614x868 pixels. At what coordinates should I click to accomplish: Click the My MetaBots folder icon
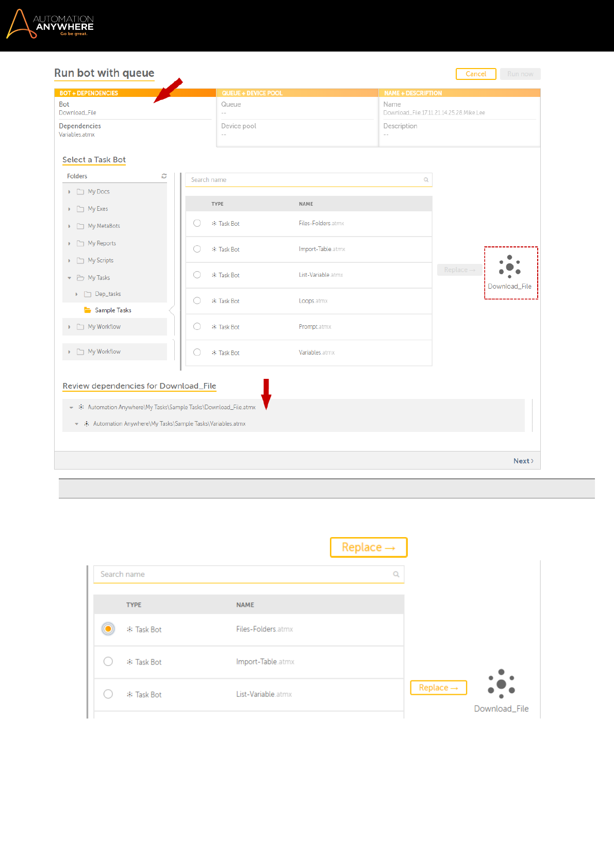[x=80, y=226]
